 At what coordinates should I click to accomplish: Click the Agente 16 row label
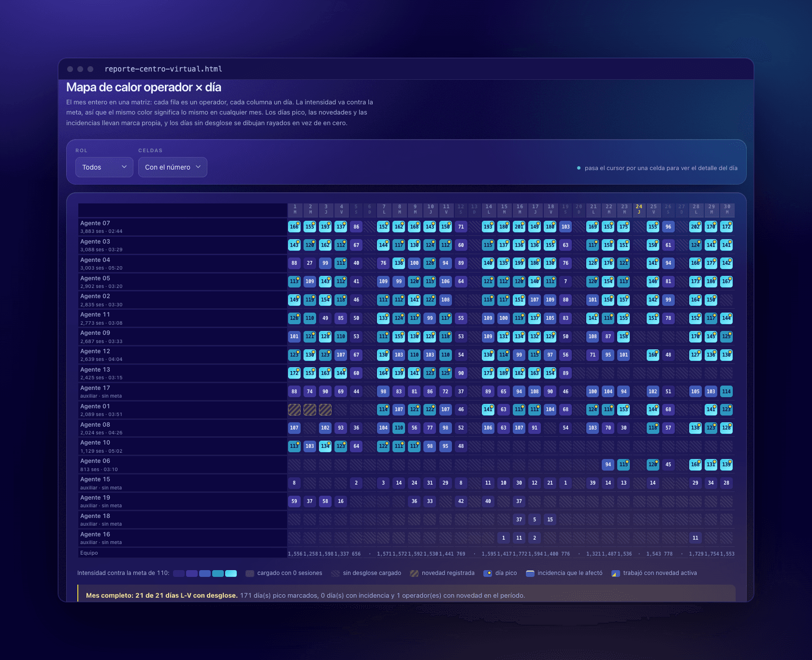click(x=183, y=538)
